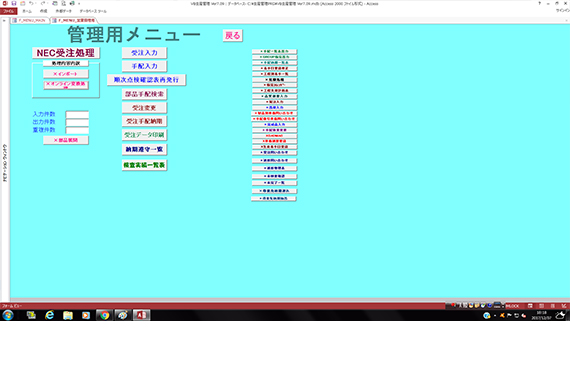
Task: Open the file explorer folder in taskbar
Action: coord(68,315)
